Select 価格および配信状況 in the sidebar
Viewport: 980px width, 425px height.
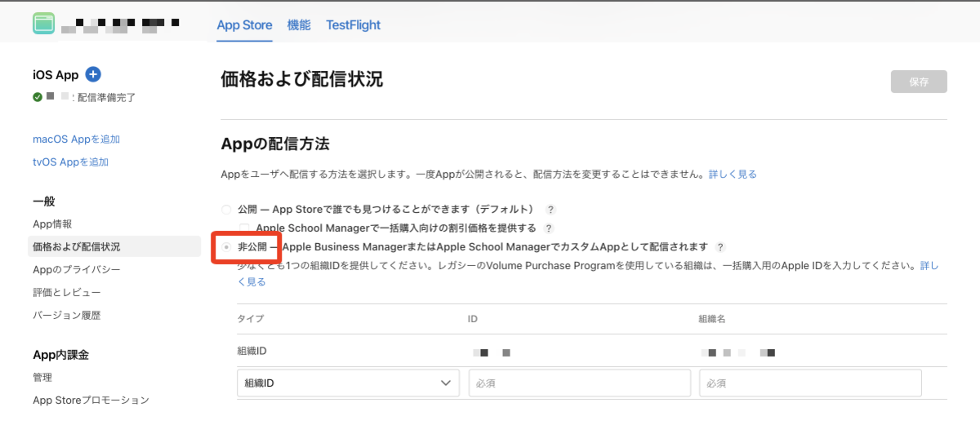pos(114,246)
